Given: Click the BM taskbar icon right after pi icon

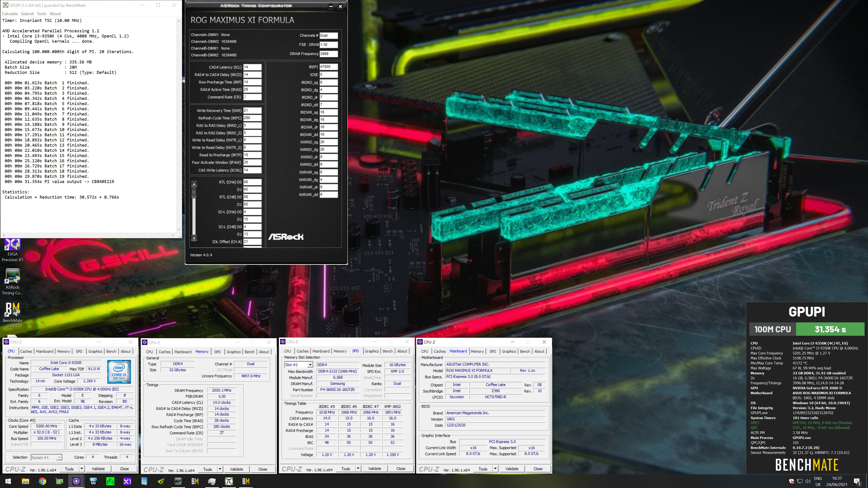Looking at the screenshot, I should [246, 481].
